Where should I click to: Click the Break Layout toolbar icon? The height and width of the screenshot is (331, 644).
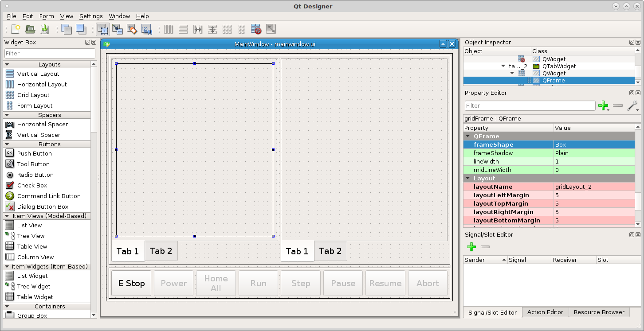coord(256,29)
